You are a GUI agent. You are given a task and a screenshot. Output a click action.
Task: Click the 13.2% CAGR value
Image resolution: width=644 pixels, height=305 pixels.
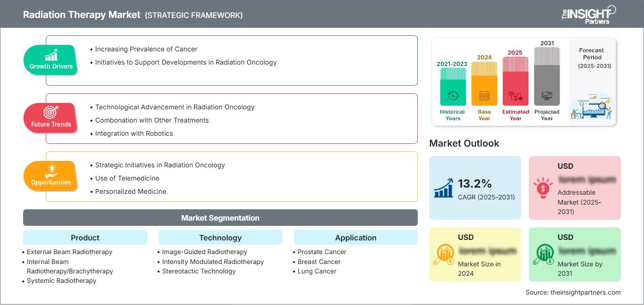point(475,183)
